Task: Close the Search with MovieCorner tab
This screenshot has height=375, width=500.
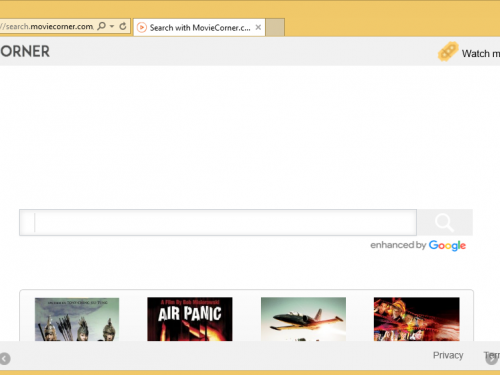Action: pos(258,27)
